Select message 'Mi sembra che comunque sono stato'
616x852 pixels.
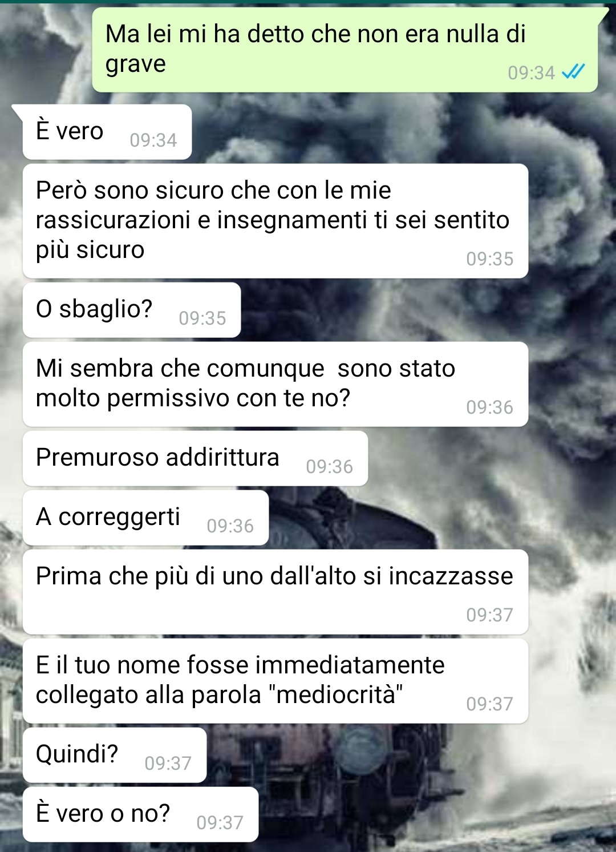click(275, 384)
